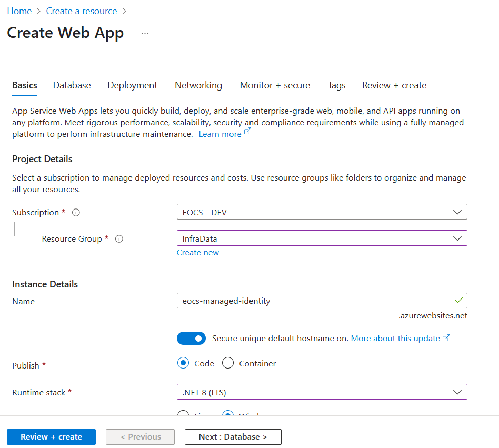Switch to the Basics tab

pyautogui.click(x=25, y=85)
